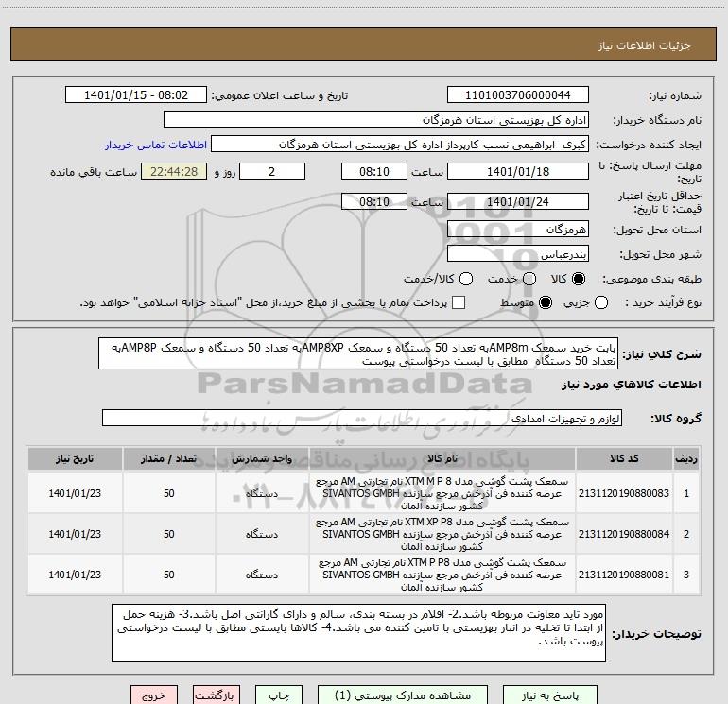Click the buyer notes توضیحات خریدار text box

click(x=358, y=633)
